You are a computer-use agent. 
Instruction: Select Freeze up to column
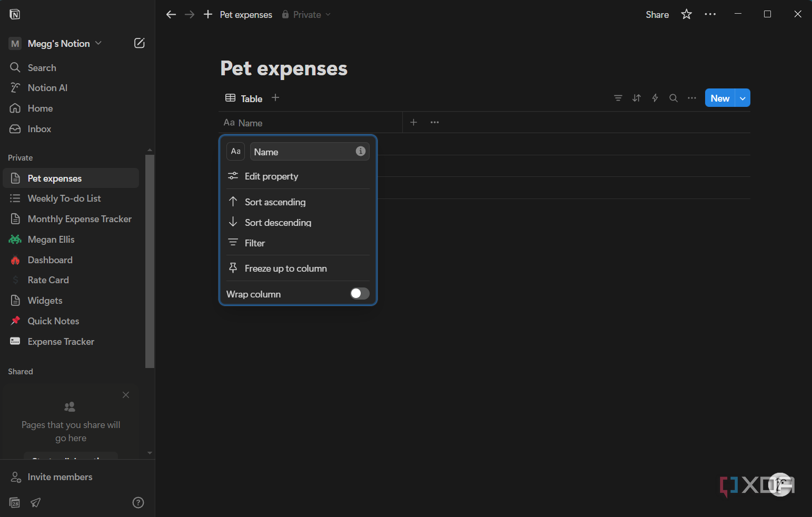tap(298, 269)
